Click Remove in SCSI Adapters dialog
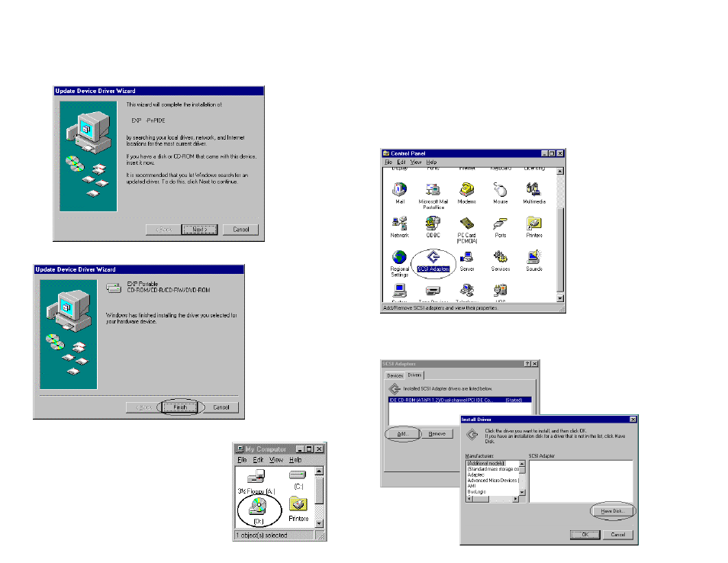This screenshot has height=563, width=728. (436, 434)
